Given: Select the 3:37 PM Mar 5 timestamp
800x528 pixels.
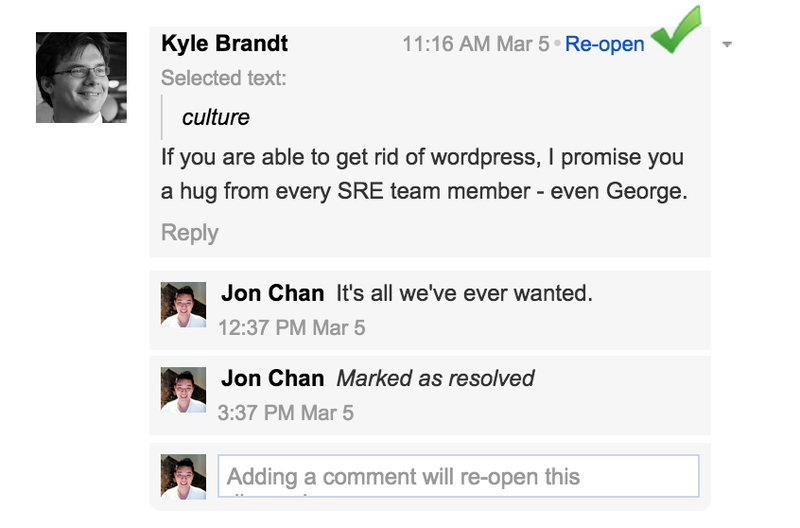Looking at the screenshot, I should (x=286, y=413).
